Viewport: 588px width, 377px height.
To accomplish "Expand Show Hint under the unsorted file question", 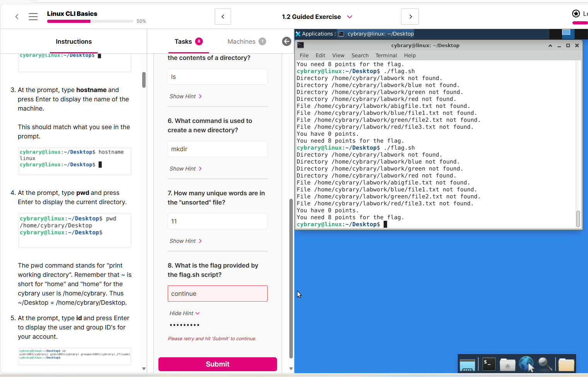I will (x=185, y=241).
